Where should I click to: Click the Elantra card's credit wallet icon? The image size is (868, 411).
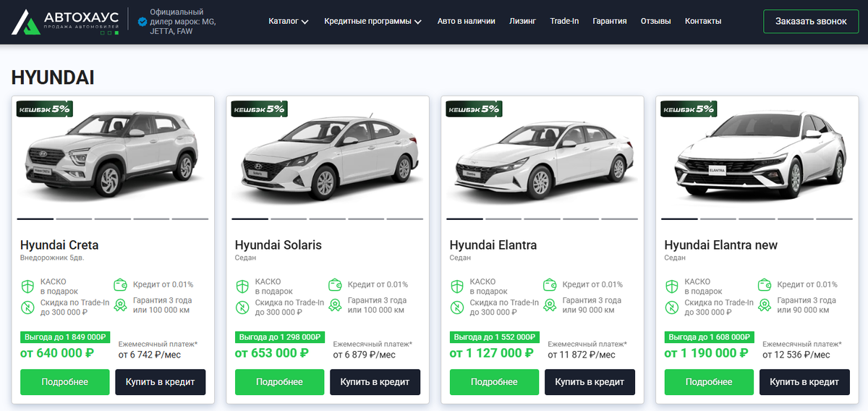(x=550, y=284)
